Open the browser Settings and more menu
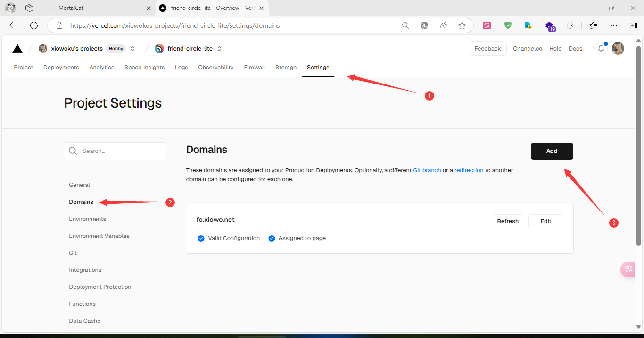Screen dimensions: 644x338 coord(613,25)
